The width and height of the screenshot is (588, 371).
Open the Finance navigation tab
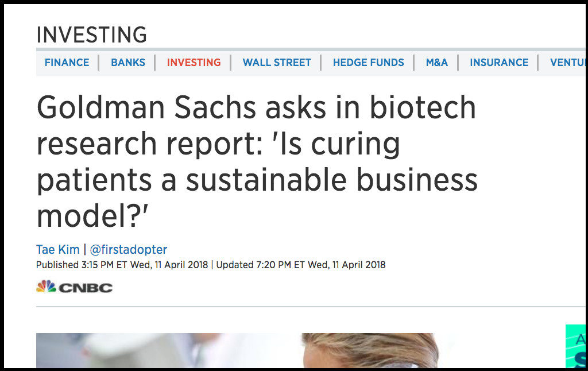point(67,63)
